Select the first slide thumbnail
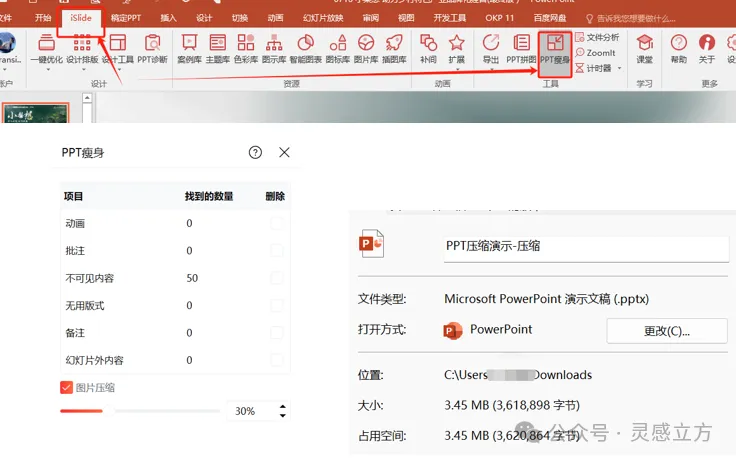 [35, 113]
